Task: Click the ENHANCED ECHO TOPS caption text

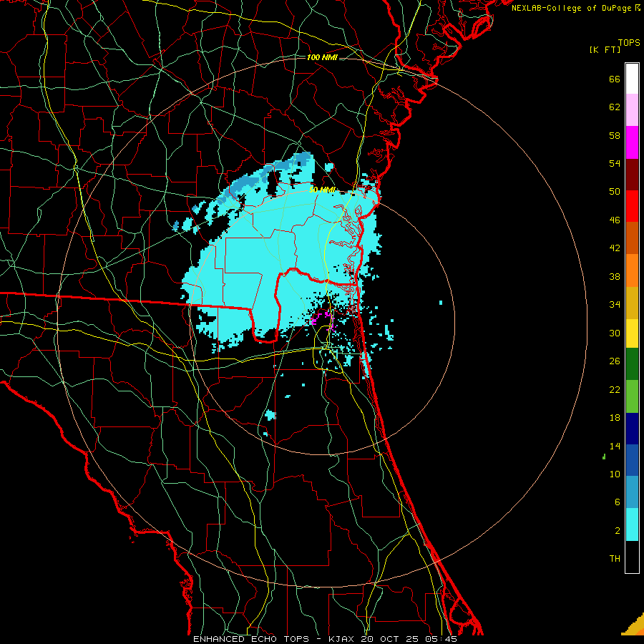Action: (251, 639)
